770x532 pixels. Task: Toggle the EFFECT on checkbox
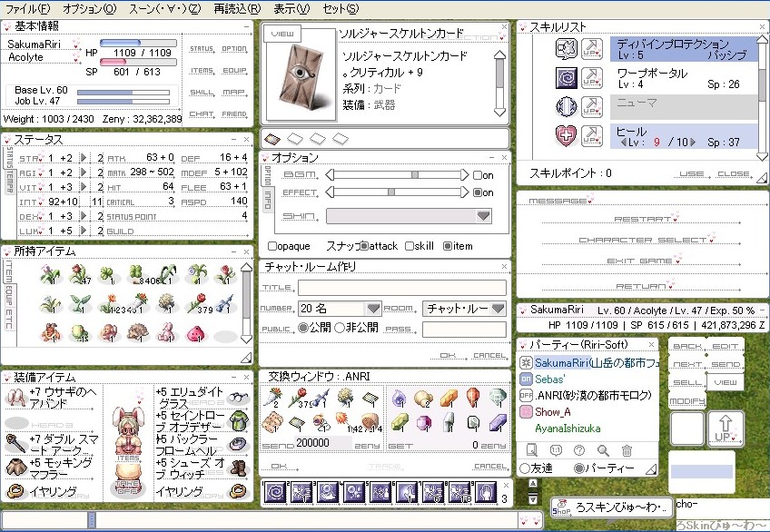[x=478, y=192]
